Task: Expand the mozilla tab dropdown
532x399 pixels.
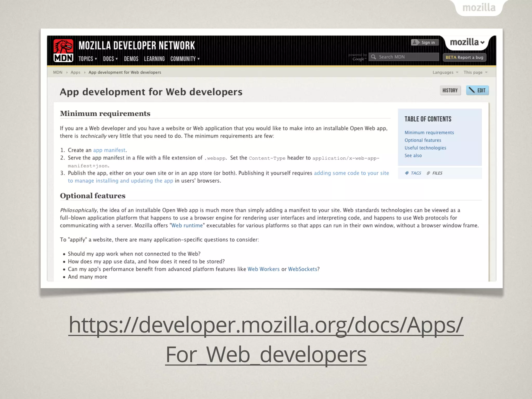Action: [467, 42]
